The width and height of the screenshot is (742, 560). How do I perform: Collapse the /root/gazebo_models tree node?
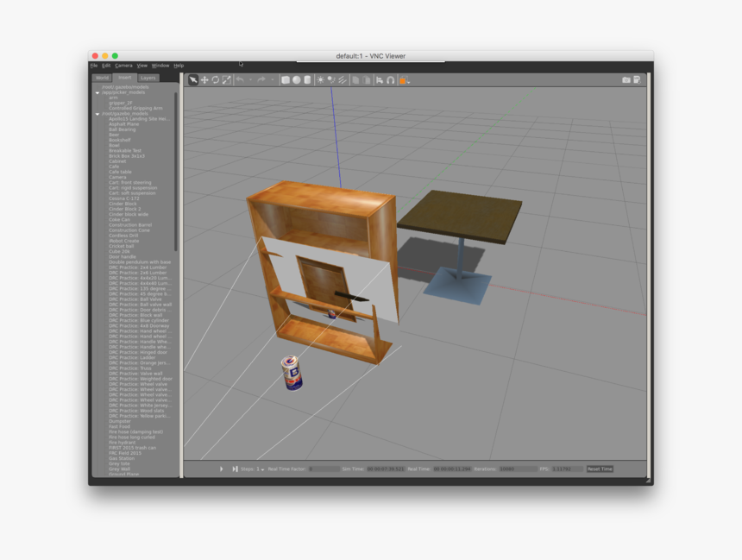pos(97,114)
